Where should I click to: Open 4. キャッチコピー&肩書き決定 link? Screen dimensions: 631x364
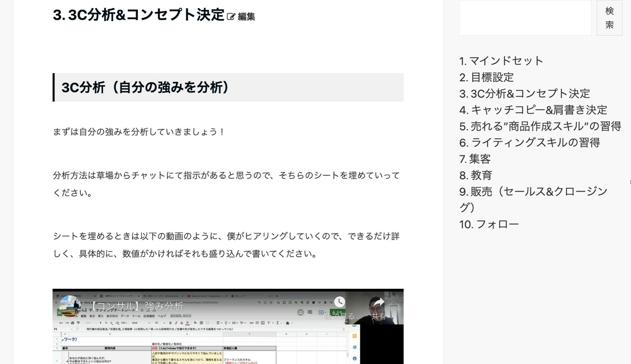(533, 110)
